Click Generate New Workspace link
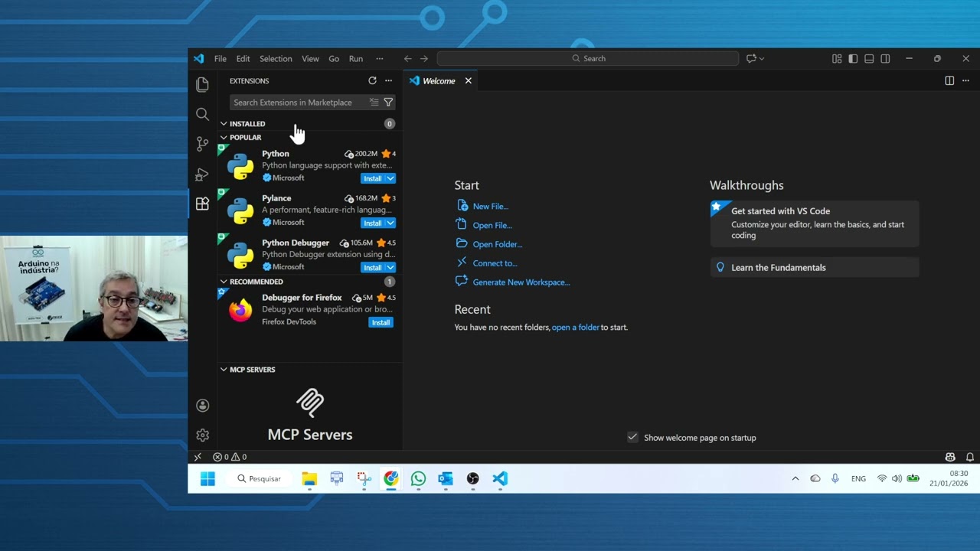 pyautogui.click(x=521, y=282)
